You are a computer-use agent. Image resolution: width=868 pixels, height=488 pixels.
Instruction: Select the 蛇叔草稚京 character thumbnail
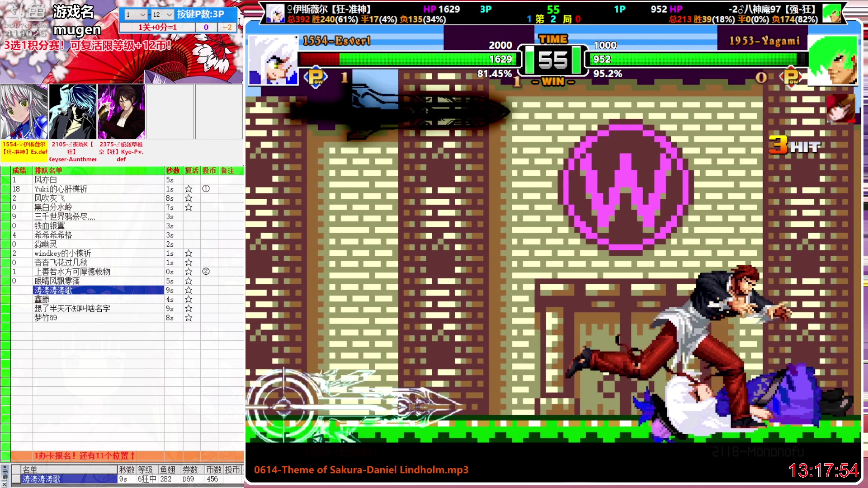tap(121, 112)
